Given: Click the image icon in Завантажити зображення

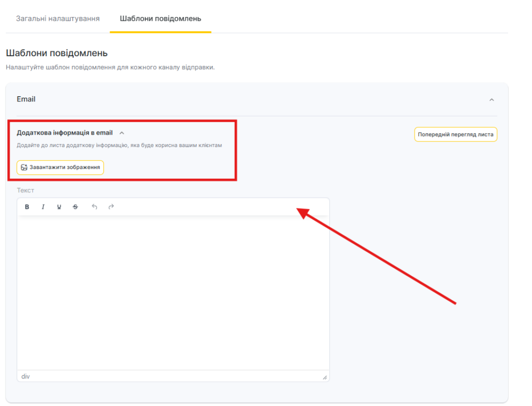Looking at the screenshot, I should click(x=24, y=168).
